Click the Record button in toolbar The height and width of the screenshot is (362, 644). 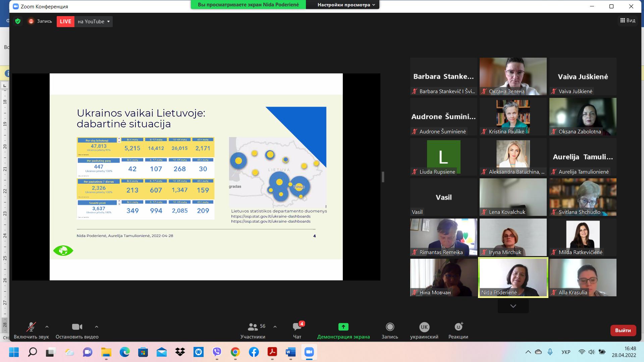[x=390, y=327]
